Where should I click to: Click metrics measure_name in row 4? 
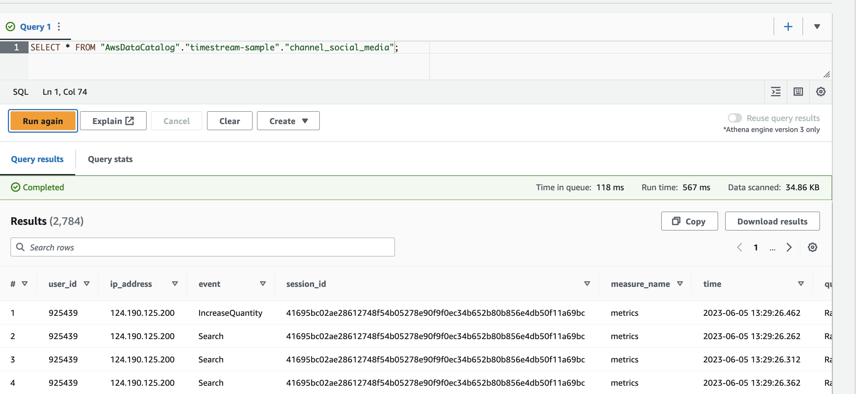(625, 383)
